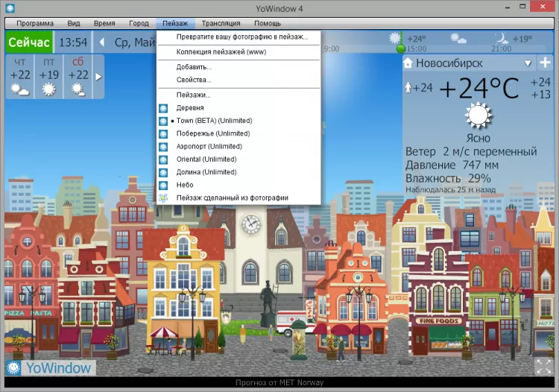Click the sun icon at 15:00 on timeline
559x392 pixels.
coord(394,38)
